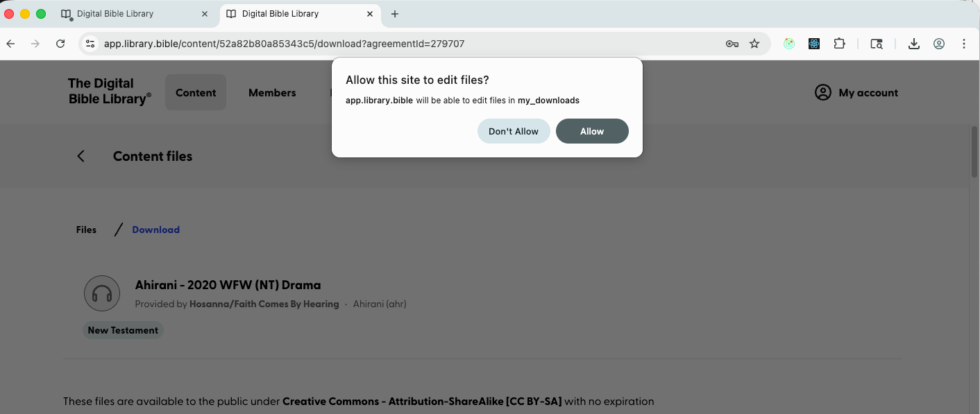Open the tab search icon
The image size is (980, 414).
[877, 44]
